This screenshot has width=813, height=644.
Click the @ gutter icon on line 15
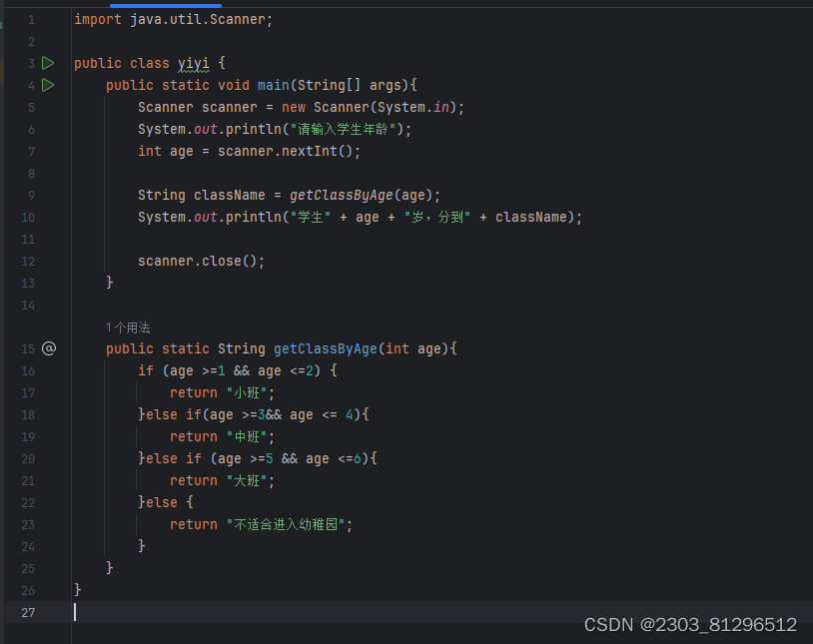[49, 348]
